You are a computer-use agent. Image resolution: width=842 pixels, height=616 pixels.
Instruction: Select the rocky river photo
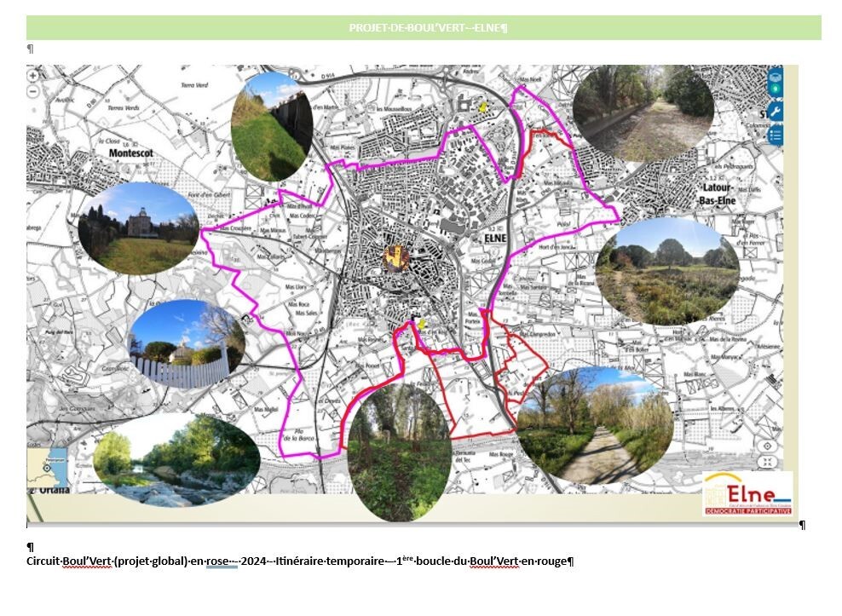(x=176, y=461)
